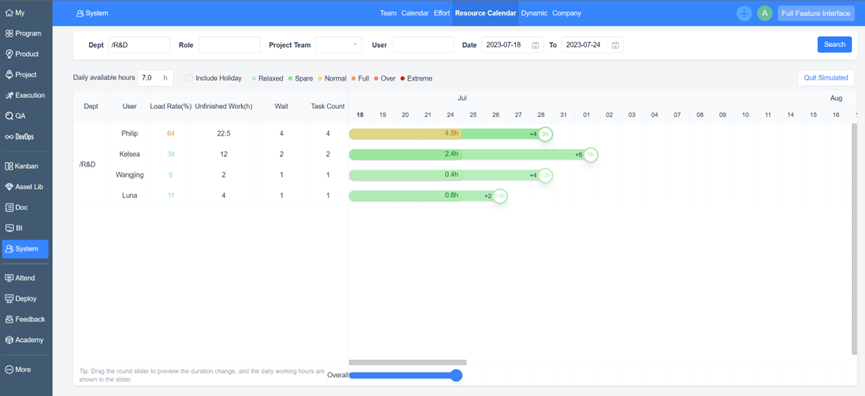Click the Load Rate(%) column header

click(171, 106)
